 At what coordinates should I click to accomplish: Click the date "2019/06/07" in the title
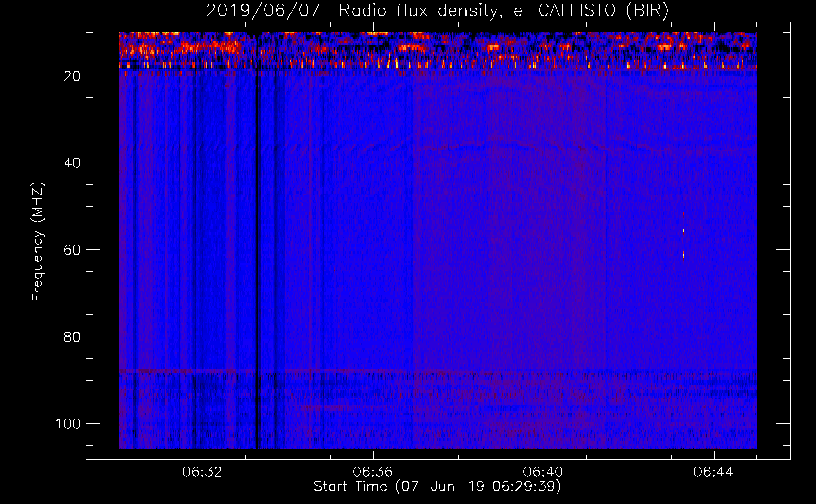pos(263,11)
